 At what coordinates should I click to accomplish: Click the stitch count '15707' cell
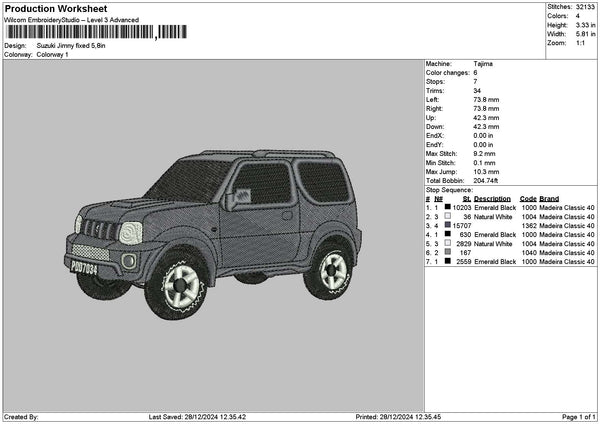(462, 226)
